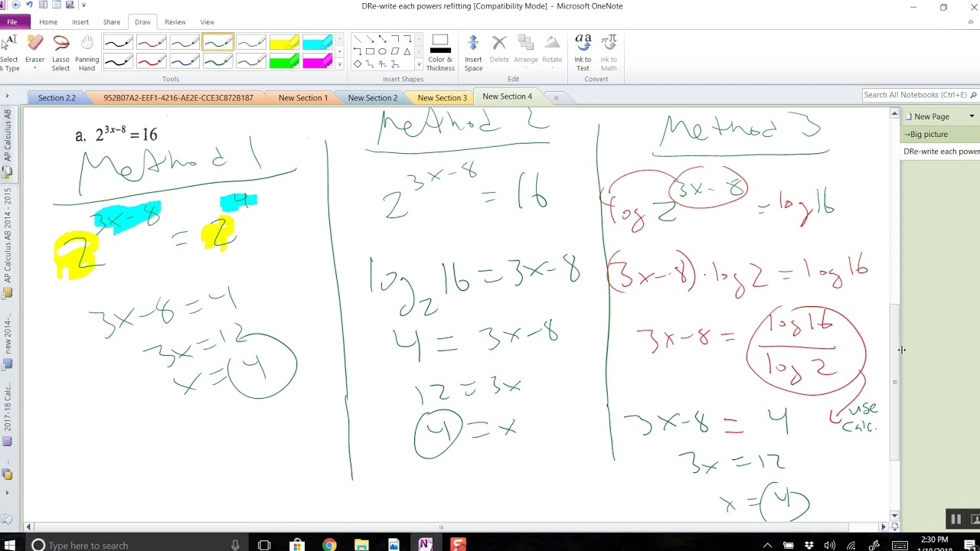Expand the pen gallery More arrow
The height and width of the screenshot is (551, 980).
[339, 64]
